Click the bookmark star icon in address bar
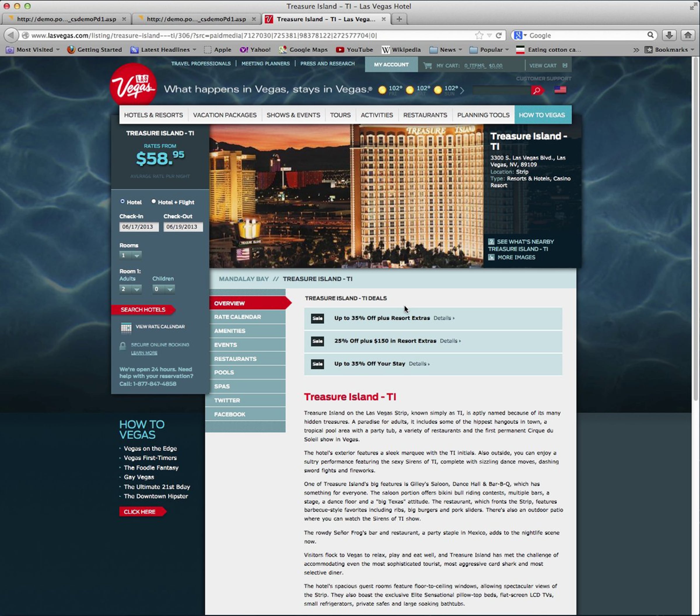The image size is (700, 616). (x=479, y=35)
